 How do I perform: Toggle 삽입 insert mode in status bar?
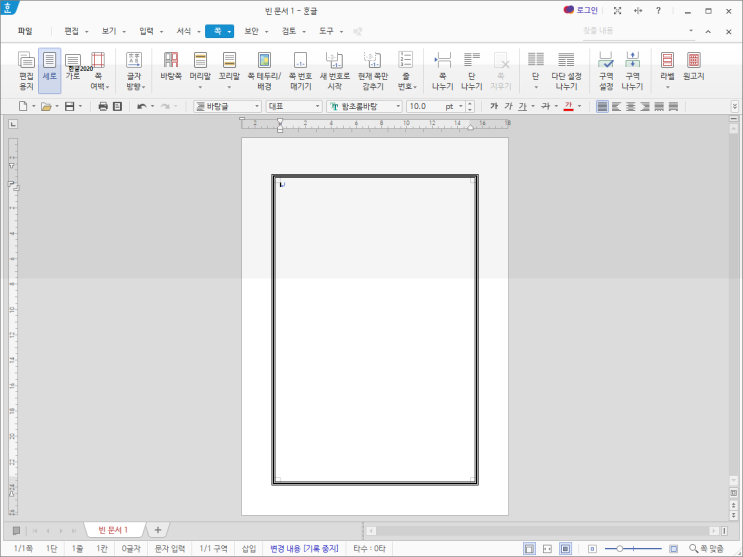249,549
